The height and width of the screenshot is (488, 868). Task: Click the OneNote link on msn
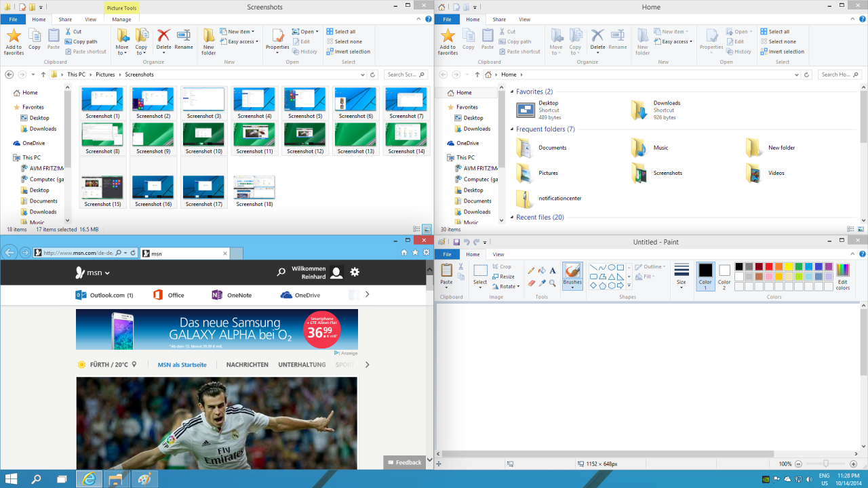coord(232,295)
